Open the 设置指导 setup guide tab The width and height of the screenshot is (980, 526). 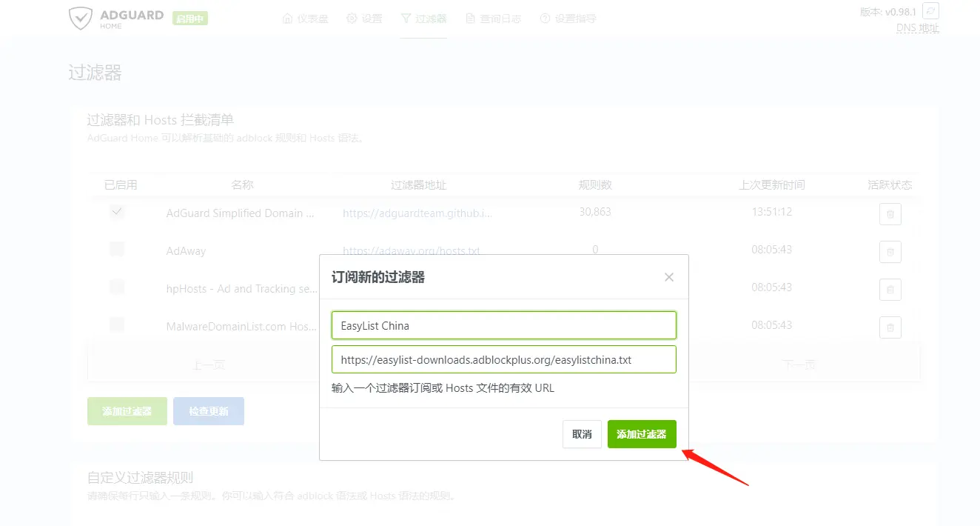pyautogui.click(x=568, y=19)
